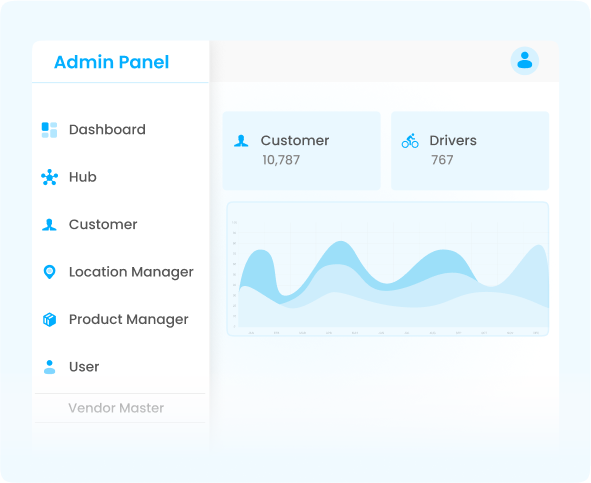Open the Product Manager menu entry
The image size is (591, 483).
129,320
